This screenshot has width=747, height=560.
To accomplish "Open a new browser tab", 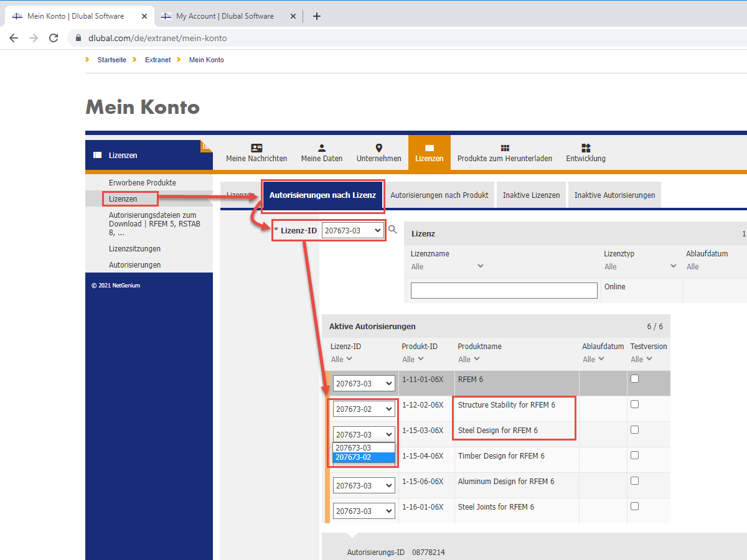I will tap(316, 16).
